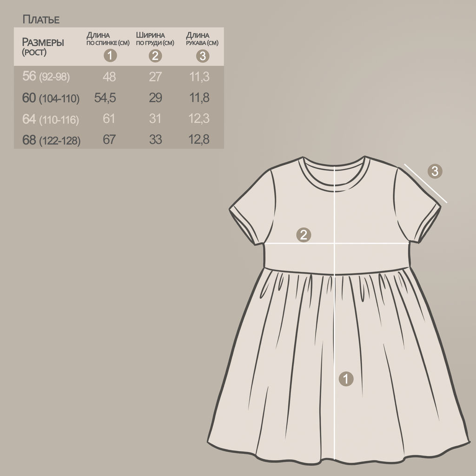Click the "Длина рукава (см)" header
This screenshot has height=476, width=476.
point(202,39)
